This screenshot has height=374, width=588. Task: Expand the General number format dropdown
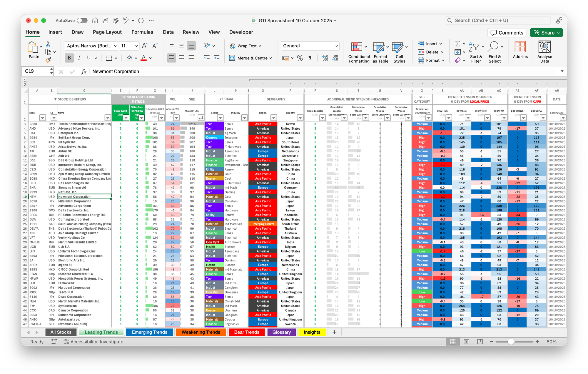(336, 46)
